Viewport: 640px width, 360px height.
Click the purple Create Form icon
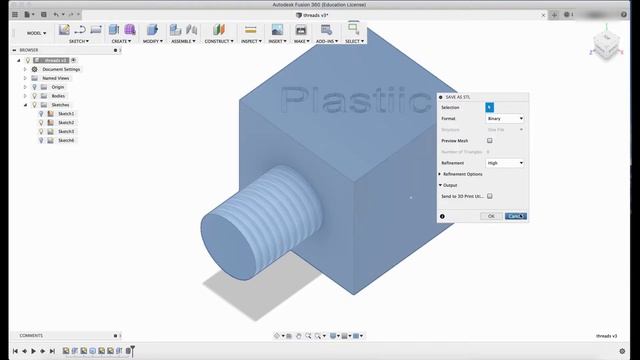coord(130,30)
